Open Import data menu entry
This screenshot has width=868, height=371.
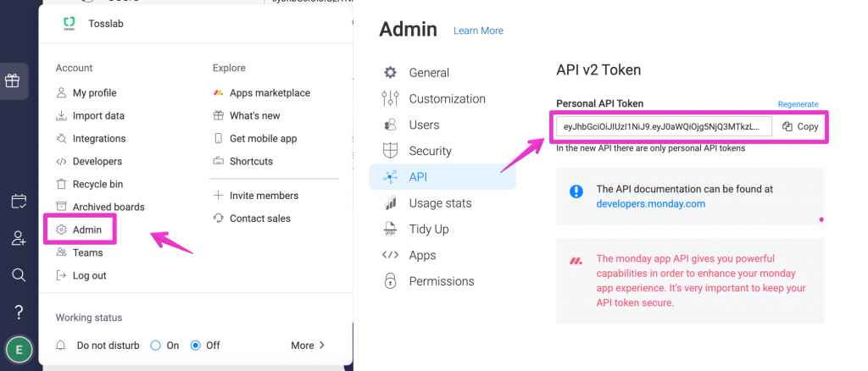tap(98, 115)
